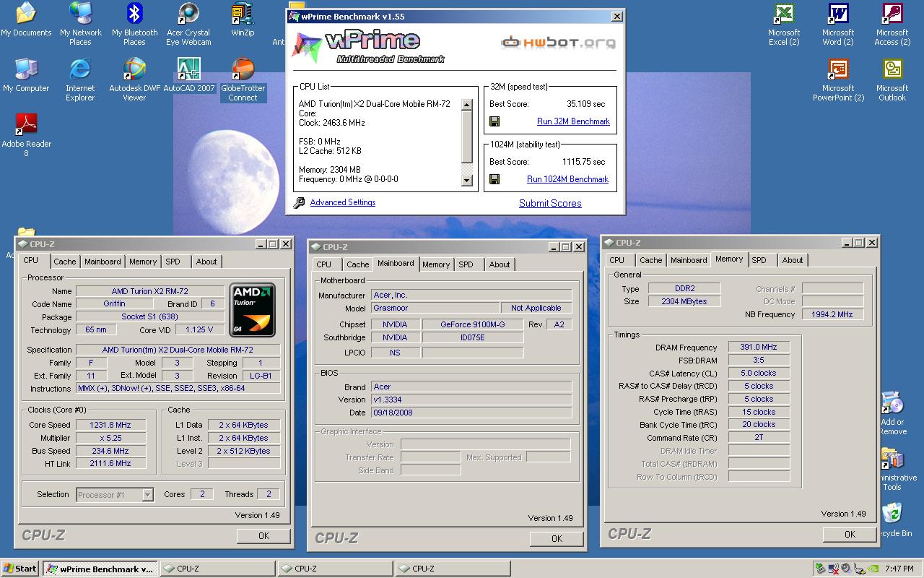Open Memory tab in CPU window

[143, 262]
